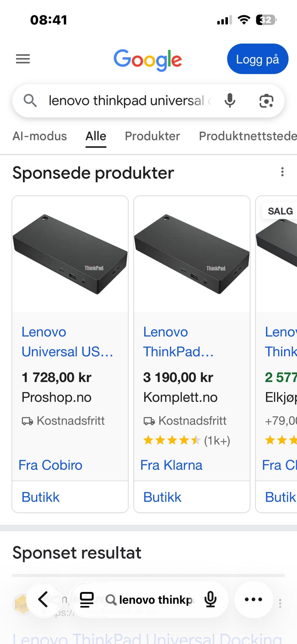Viewport: 297px width, 644px height.
Task: Open the browser more options button
Action: pos(254,599)
